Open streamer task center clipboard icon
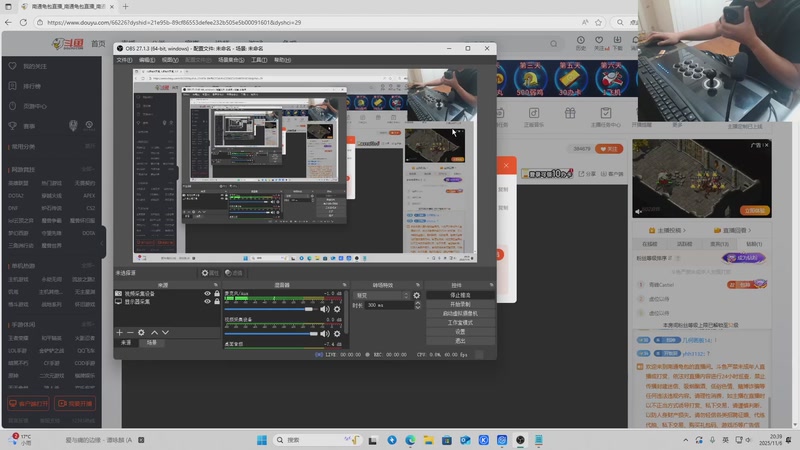The image size is (800, 450). coord(606,113)
